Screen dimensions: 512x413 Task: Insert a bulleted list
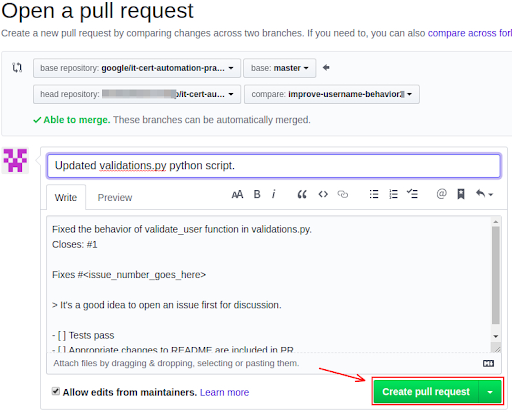coord(374,194)
